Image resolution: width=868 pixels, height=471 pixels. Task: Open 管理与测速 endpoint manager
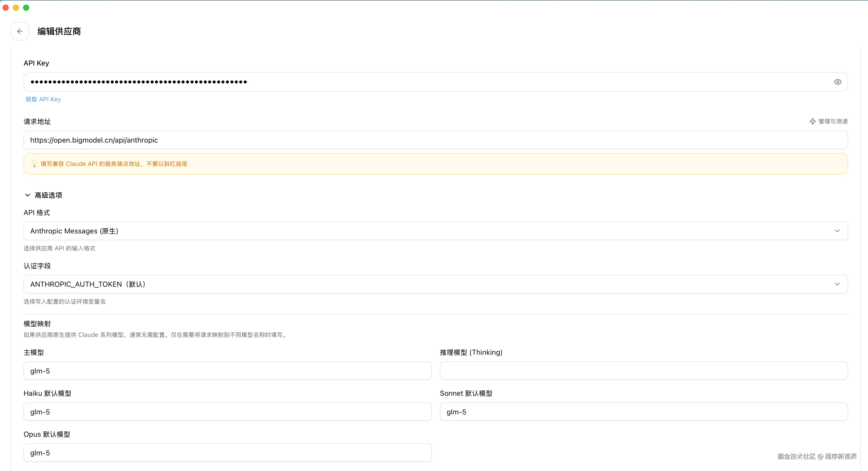pyautogui.click(x=833, y=121)
